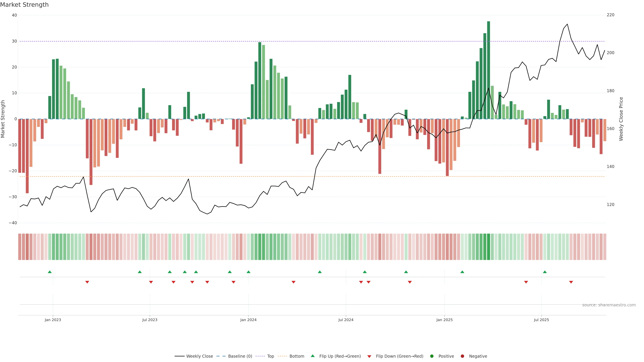Click green flip-up marker at Jan 2024
This screenshot has width=644, height=362.
tap(249, 272)
